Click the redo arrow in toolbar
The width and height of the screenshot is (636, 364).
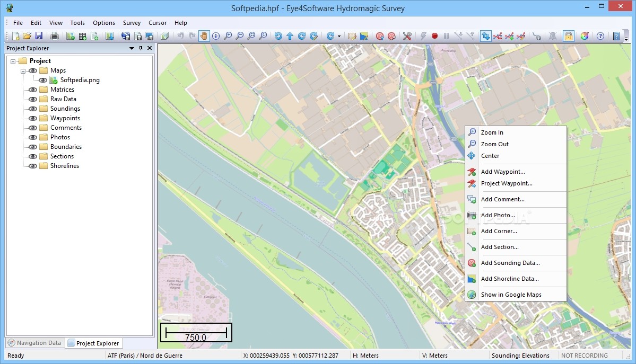pos(192,36)
